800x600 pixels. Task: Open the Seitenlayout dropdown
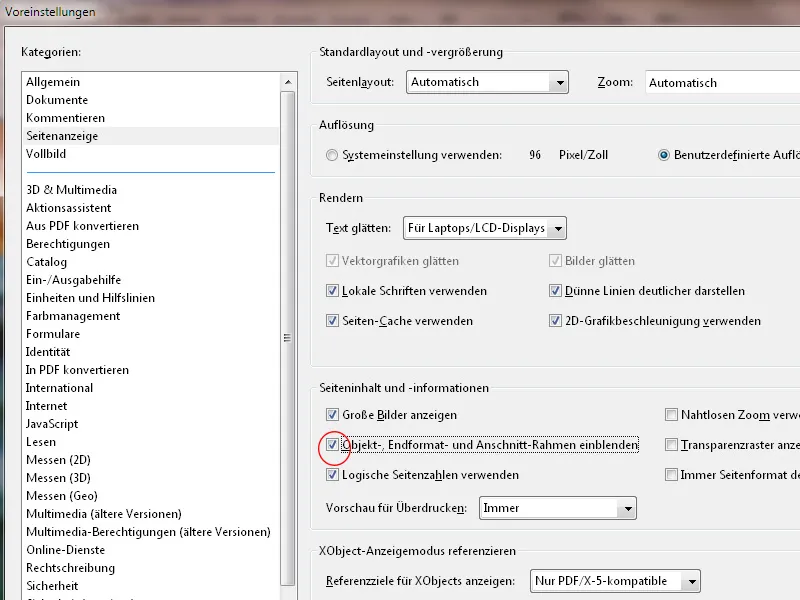tap(487, 82)
